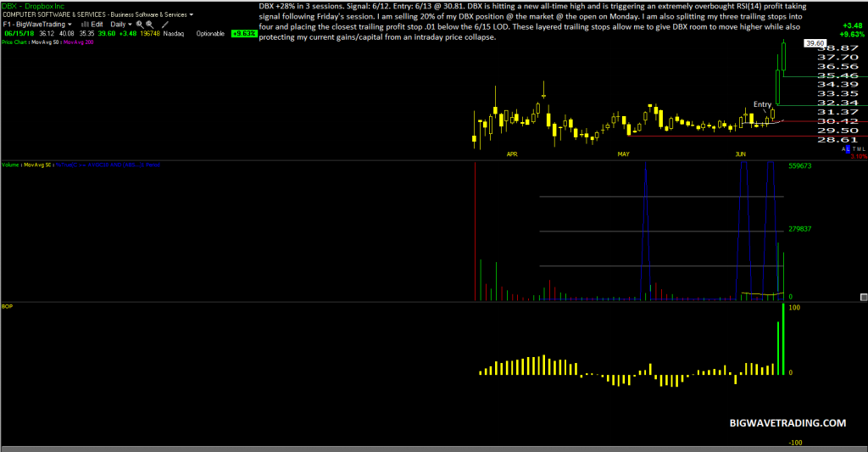This screenshot has width=868, height=452.
Task: Toggle the A scale option
Action: click(x=843, y=149)
